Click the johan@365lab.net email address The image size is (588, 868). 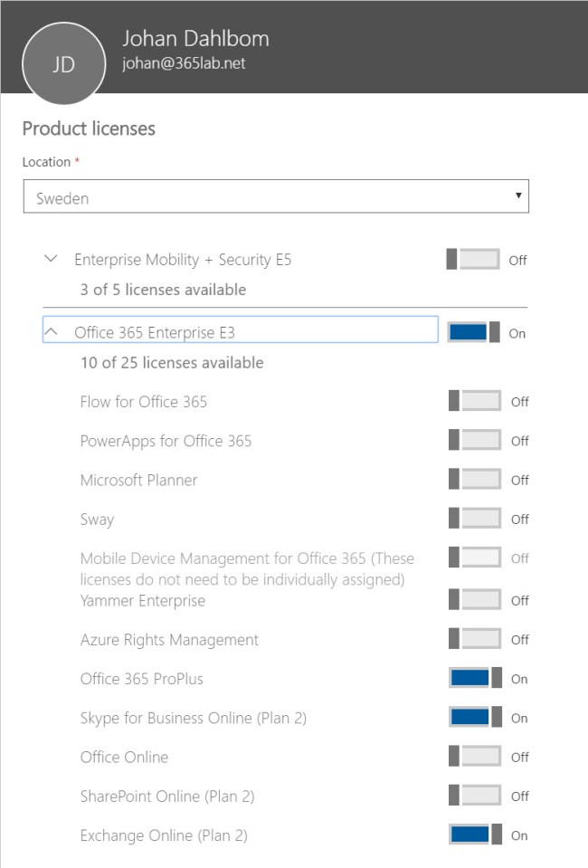pyautogui.click(x=184, y=63)
